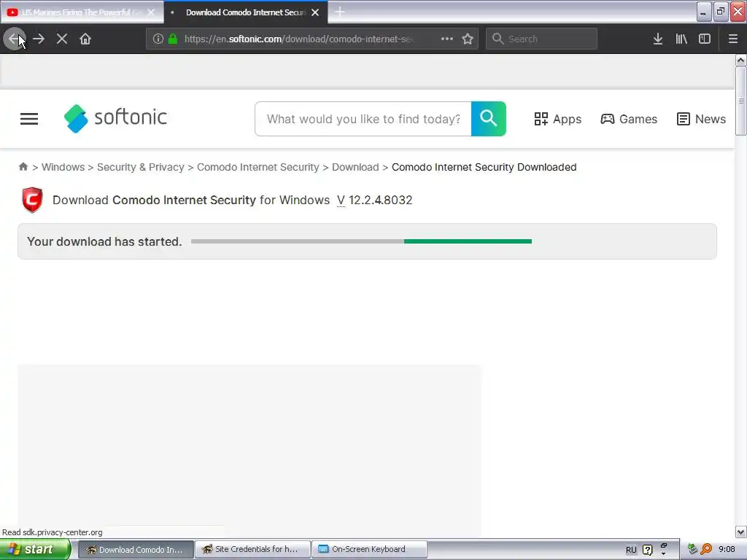747x560 pixels.
Task: Open the Games section on Softonic
Action: (628, 119)
